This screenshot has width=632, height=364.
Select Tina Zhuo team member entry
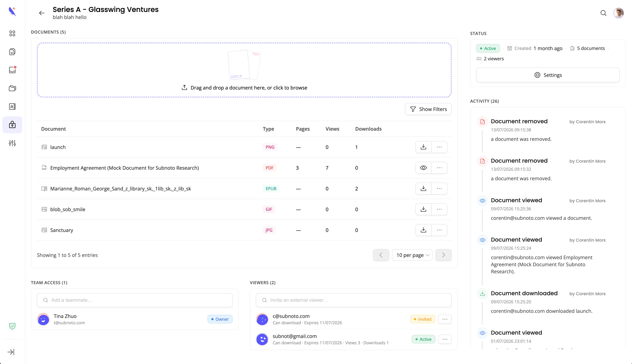click(135, 319)
